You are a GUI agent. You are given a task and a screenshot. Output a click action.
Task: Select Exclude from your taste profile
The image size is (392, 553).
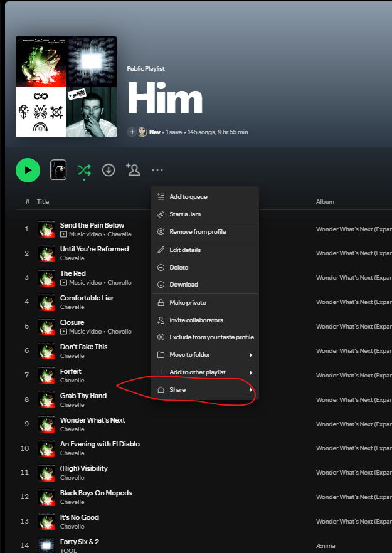[205, 337]
